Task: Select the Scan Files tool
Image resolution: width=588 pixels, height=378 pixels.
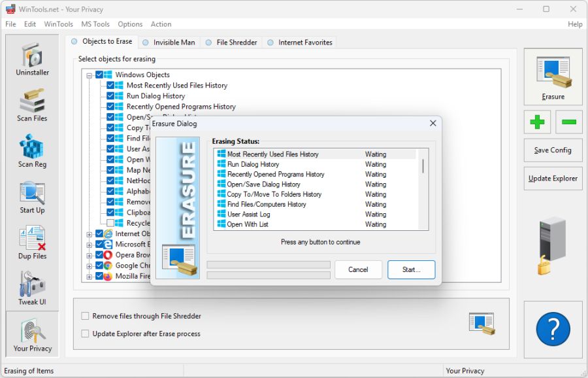Action: tap(31, 105)
